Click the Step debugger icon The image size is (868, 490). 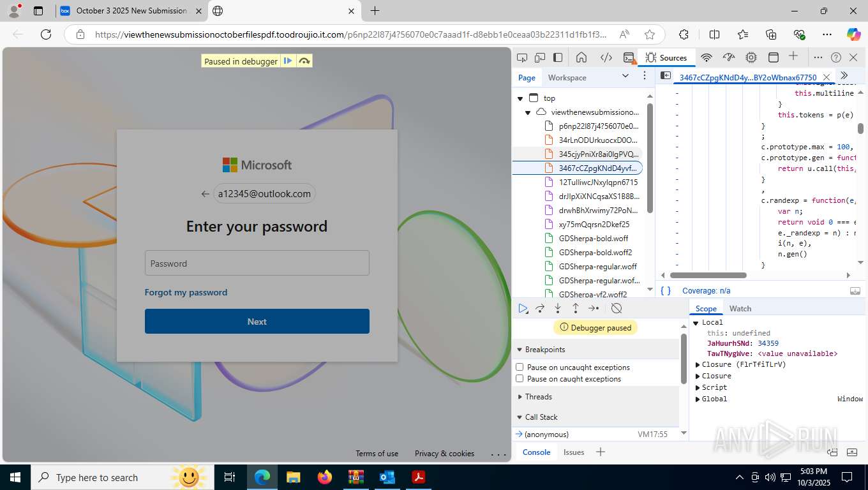point(594,308)
